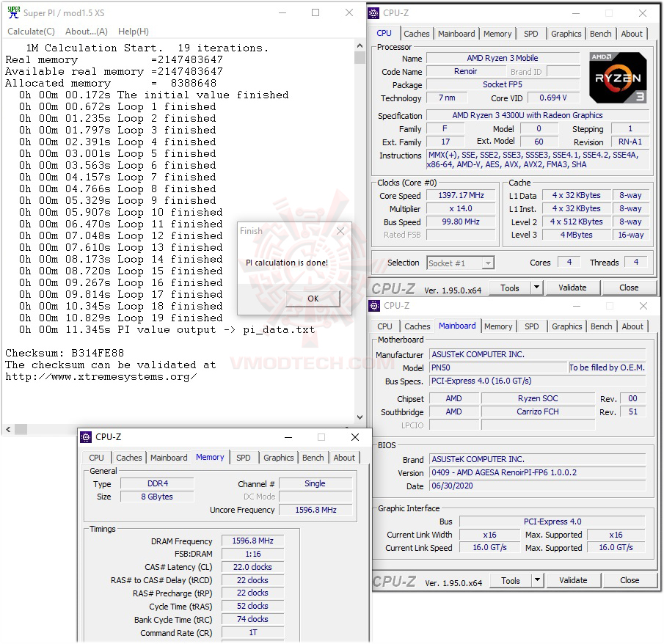Switch to About tab in top CPU-Z window

pyautogui.click(x=632, y=34)
